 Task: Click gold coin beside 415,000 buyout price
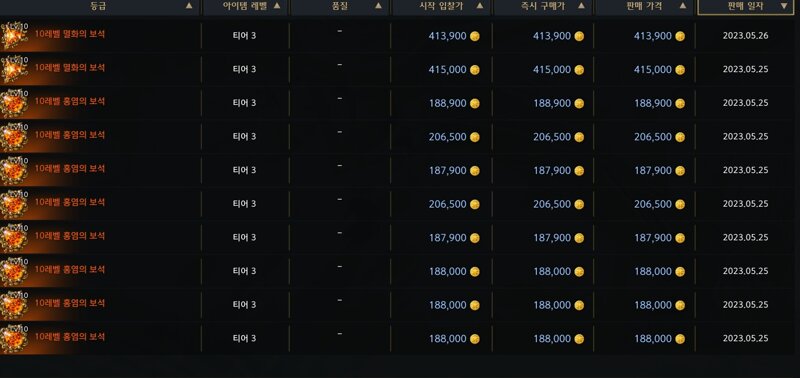[x=579, y=70]
